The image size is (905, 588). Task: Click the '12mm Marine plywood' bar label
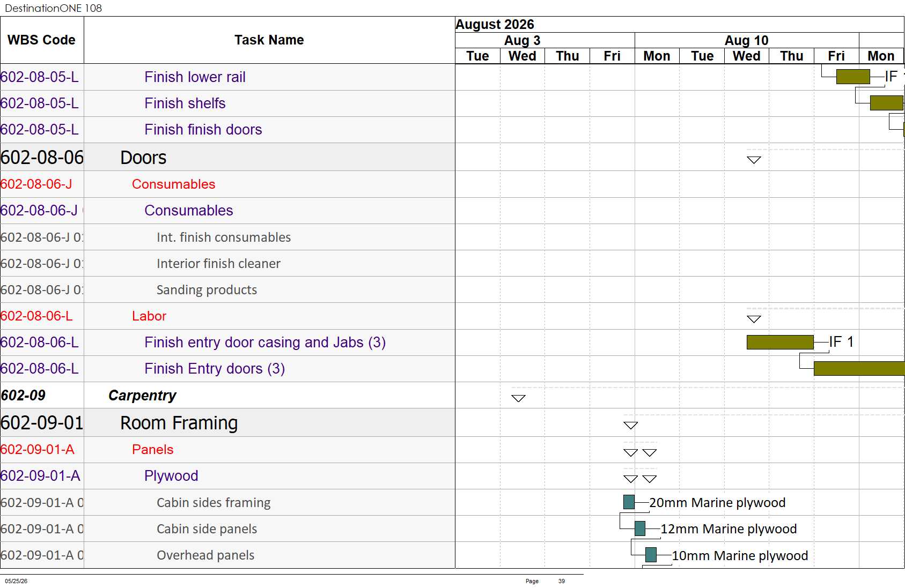tap(729, 529)
